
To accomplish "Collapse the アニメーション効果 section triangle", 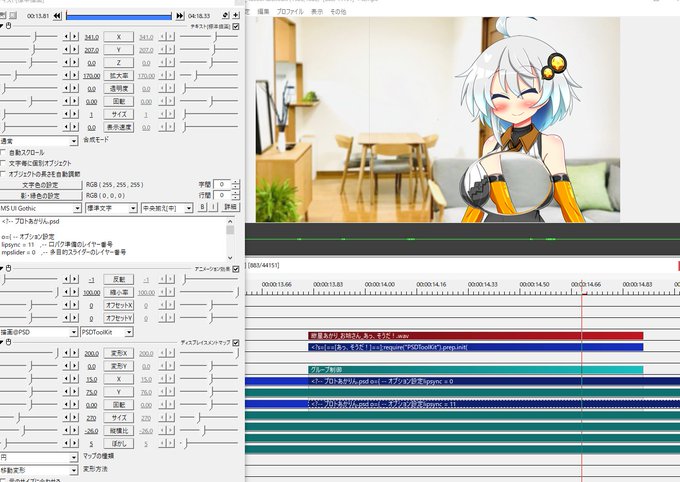I will (x=2, y=269).
